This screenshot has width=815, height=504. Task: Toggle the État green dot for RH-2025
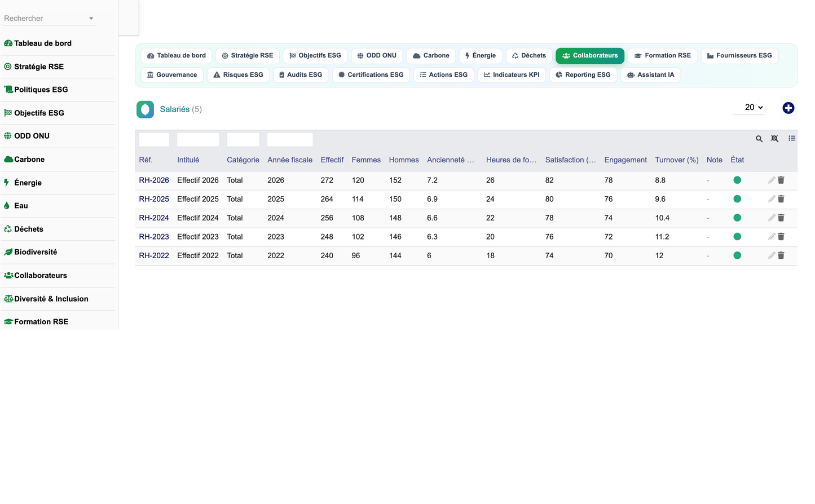(737, 199)
